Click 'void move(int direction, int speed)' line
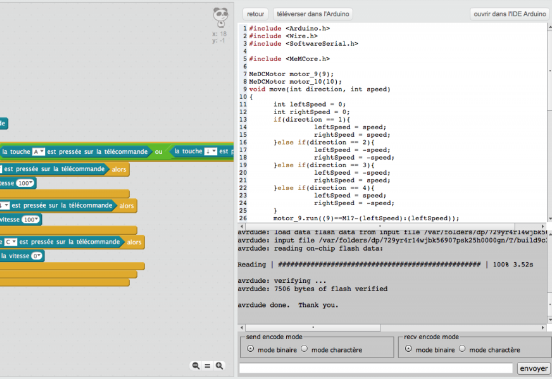Screen dimensions: 552x380 pyautogui.click(x=320, y=89)
